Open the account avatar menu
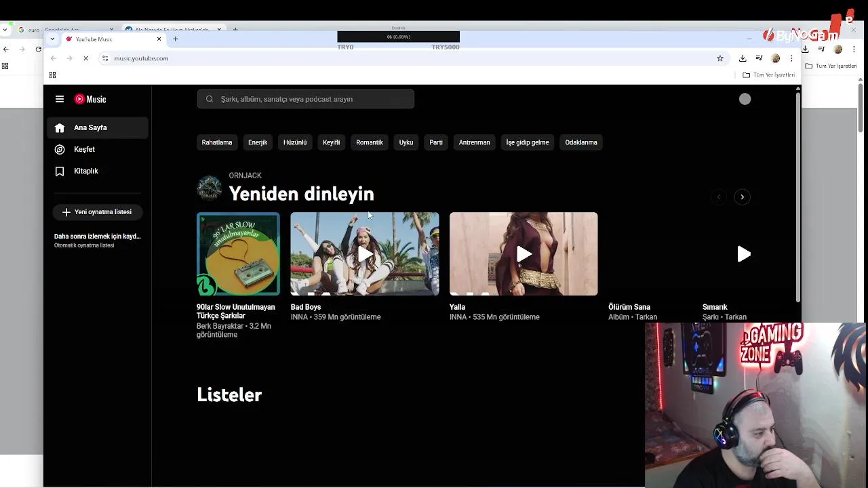The image size is (868, 488). click(x=745, y=99)
